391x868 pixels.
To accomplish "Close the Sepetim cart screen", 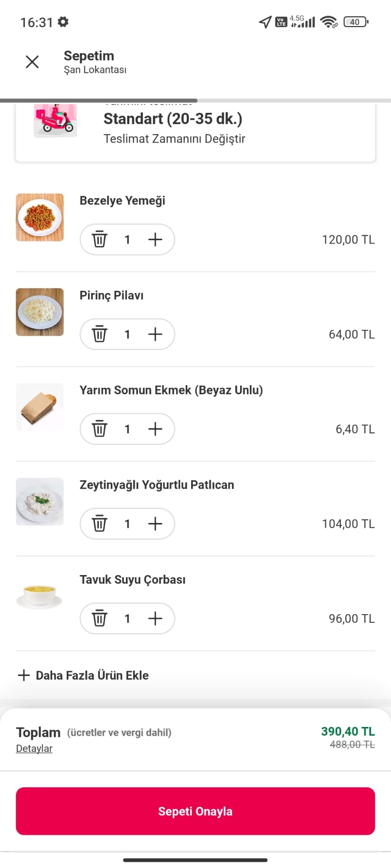I will [32, 62].
